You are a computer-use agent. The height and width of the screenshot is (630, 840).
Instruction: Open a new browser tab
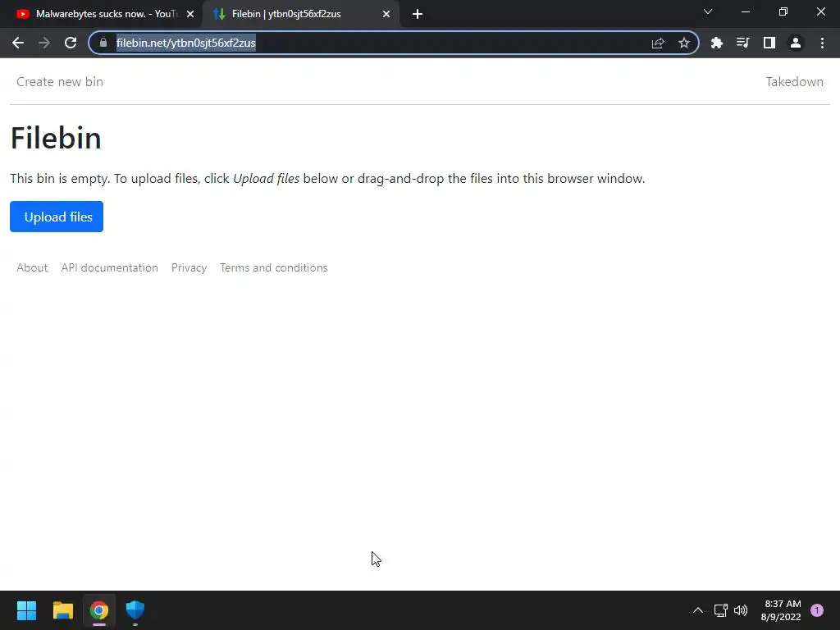coord(418,14)
